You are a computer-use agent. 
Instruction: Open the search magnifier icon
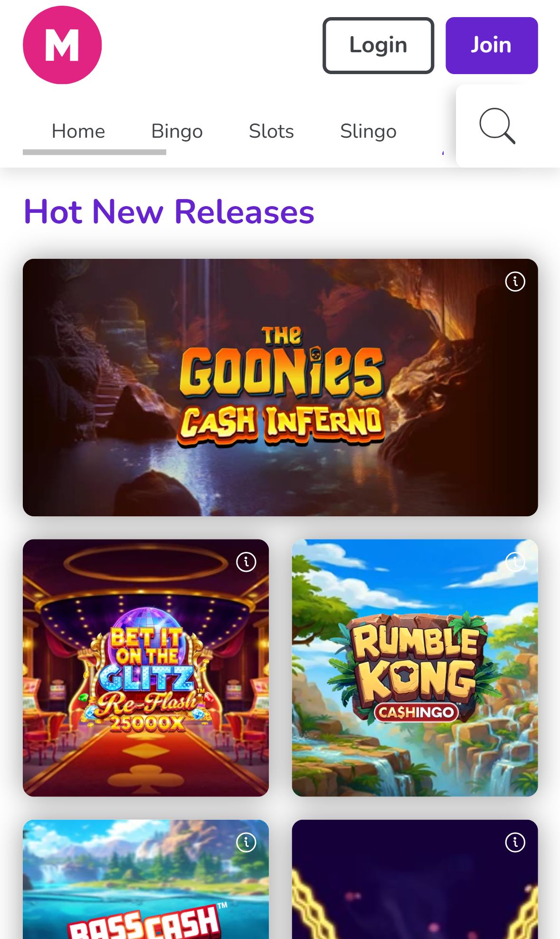click(x=497, y=126)
